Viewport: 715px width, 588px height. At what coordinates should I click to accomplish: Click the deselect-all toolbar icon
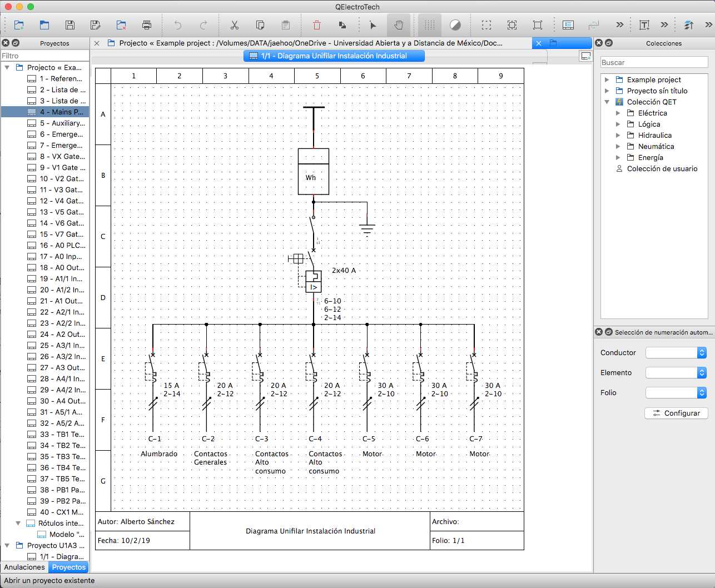click(512, 25)
